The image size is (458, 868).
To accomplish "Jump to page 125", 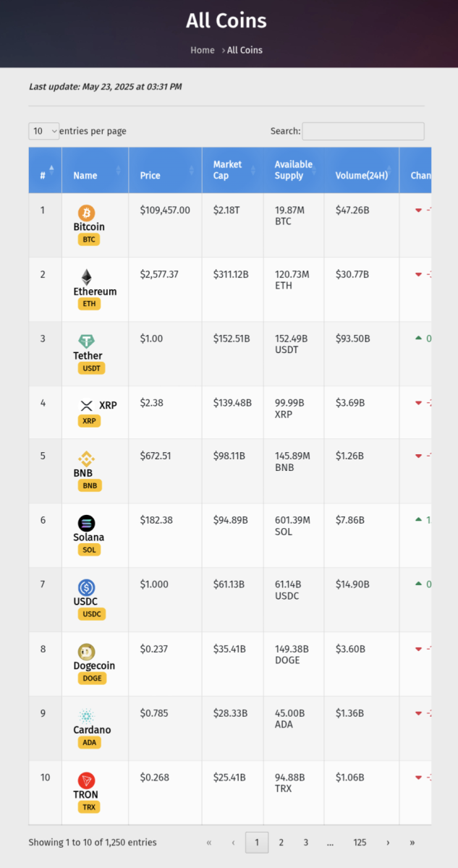I will (360, 843).
